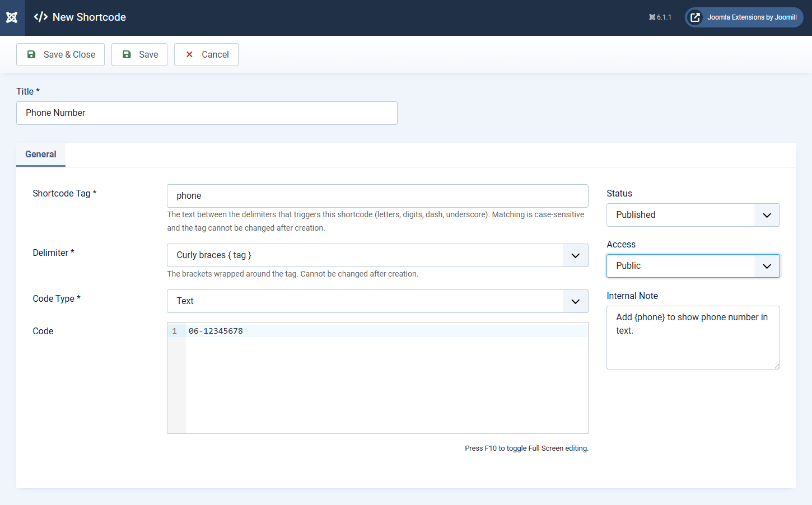Click the Shortcode Tag help text

[x=376, y=221]
